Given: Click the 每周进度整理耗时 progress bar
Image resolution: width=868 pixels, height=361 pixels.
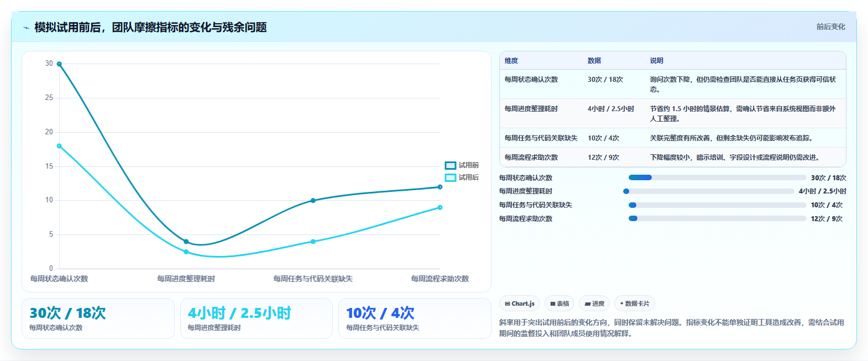Looking at the screenshot, I should pos(709,191).
